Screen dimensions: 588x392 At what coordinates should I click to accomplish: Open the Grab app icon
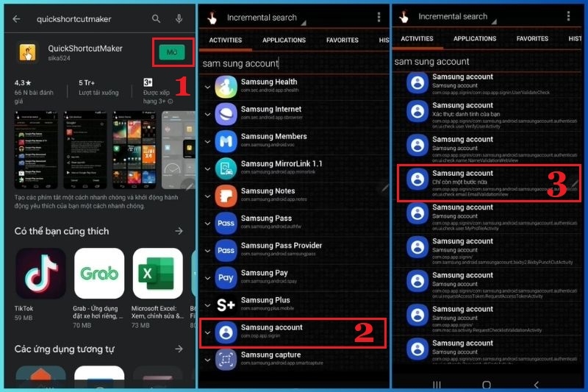[x=99, y=273]
